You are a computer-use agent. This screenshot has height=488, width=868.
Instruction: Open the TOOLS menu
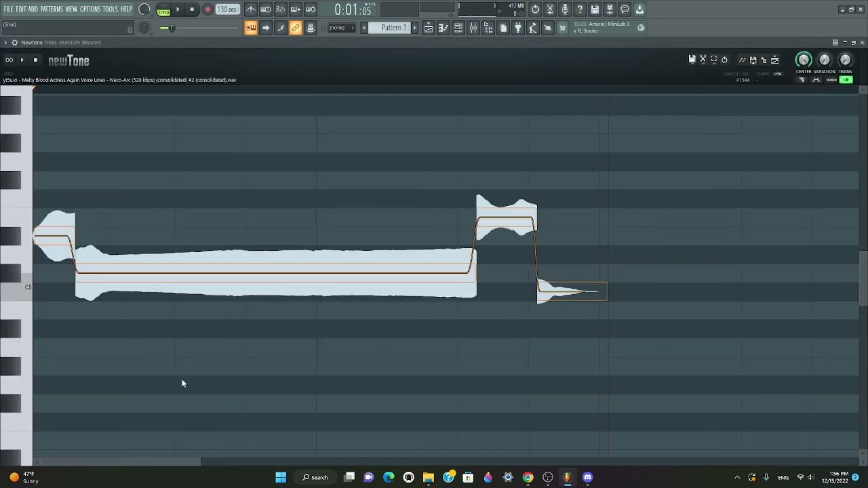[111, 9]
